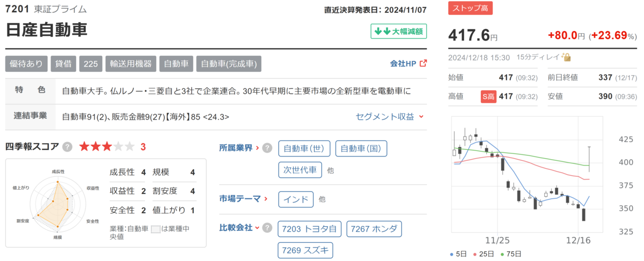
Task: Click the 会社HP external link icon
Action: (423, 63)
